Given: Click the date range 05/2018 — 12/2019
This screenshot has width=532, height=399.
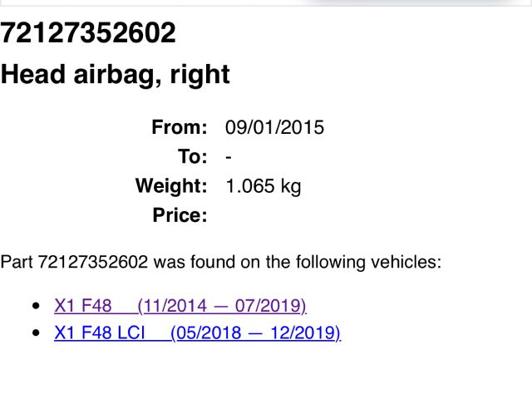Looking at the screenshot, I should point(255,333).
